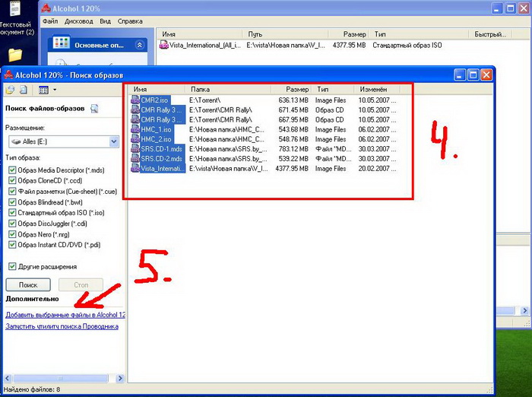Viewport: 532px width, 397px height.
Task: Click first toolbar icon in search window
Action: [11, 90]
